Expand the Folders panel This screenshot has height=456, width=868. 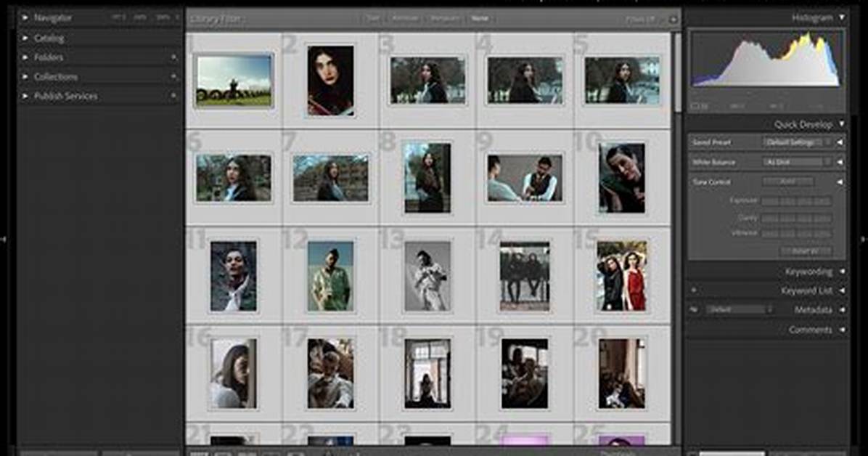tap(25, 57)
